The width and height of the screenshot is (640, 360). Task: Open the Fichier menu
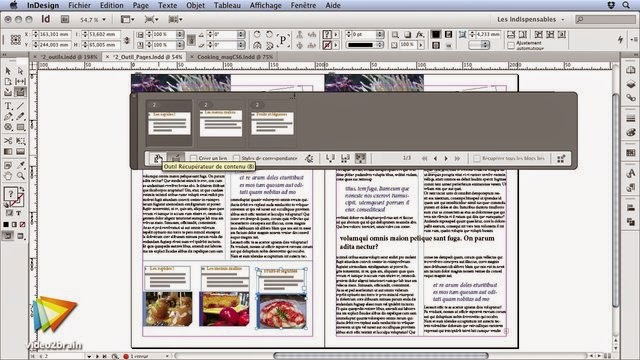tap(79, 5)
